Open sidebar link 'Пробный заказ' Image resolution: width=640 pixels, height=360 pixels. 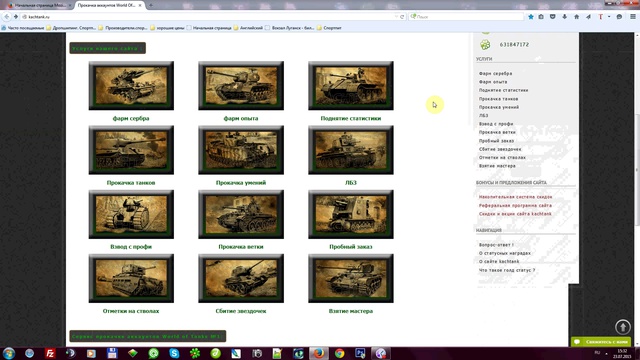point(496,141)
